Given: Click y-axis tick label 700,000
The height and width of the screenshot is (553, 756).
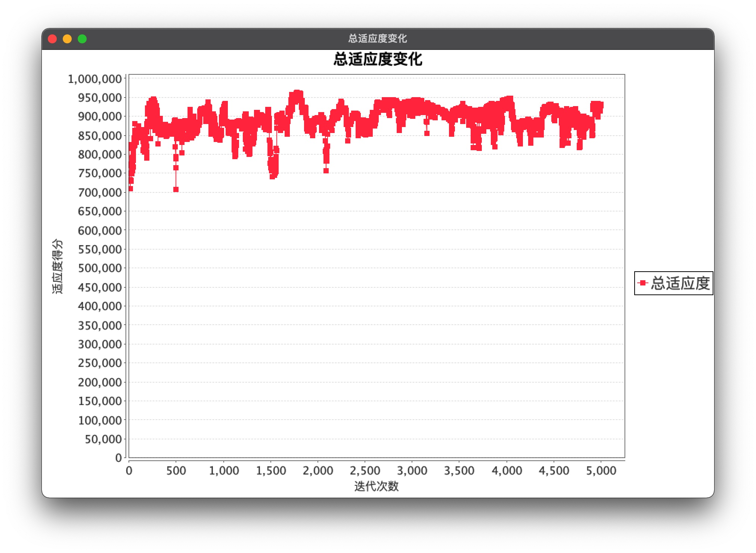Looking at the screenshot, I should point(100,192).
